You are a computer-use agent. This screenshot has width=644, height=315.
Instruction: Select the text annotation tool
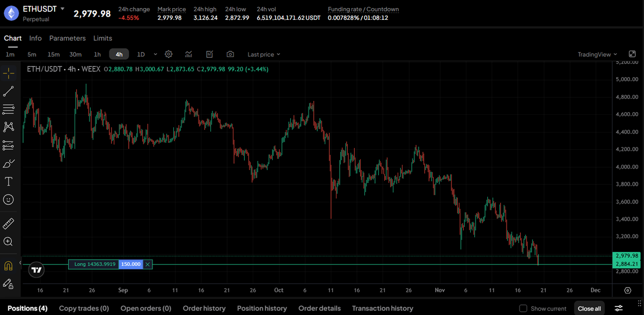tap(9, 181)
